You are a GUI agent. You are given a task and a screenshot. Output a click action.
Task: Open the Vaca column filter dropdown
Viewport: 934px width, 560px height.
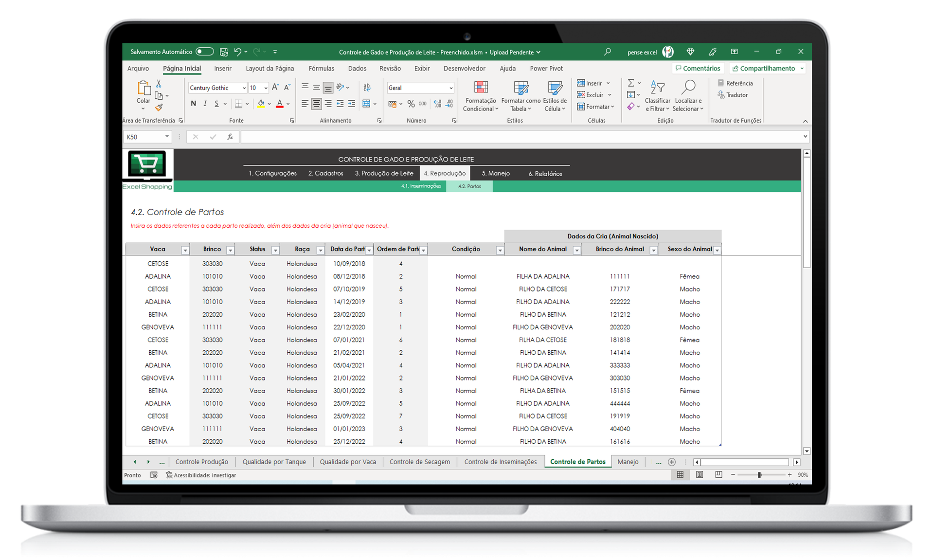(x=185, y=250)
